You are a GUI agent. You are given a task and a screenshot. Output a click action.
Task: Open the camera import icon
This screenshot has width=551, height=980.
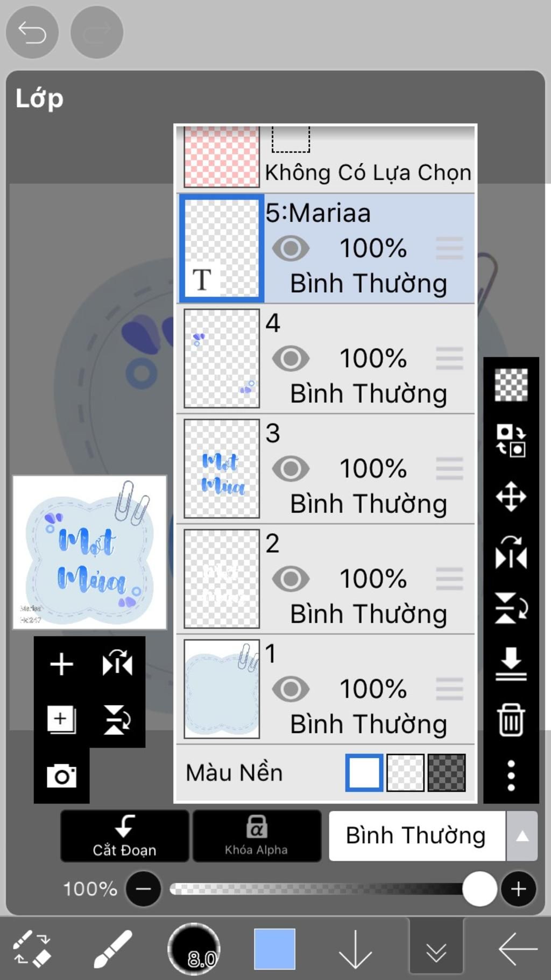(x=61, y=775)
